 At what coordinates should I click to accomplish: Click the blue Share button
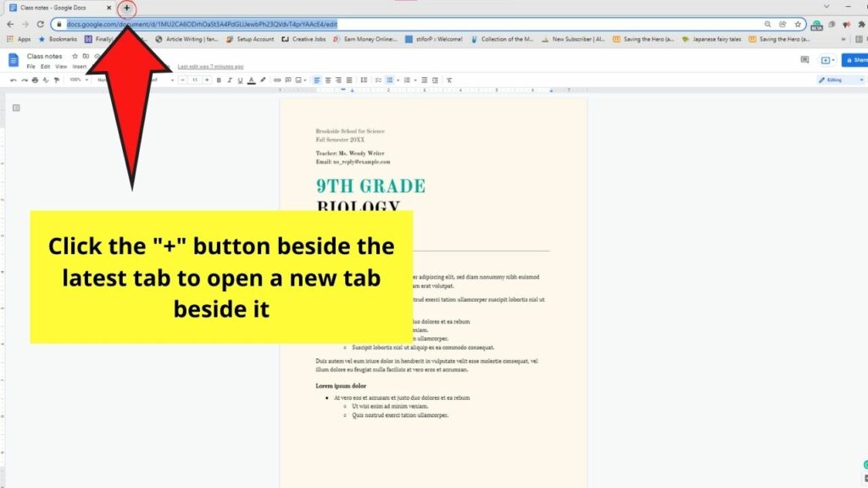pos(856,60)
